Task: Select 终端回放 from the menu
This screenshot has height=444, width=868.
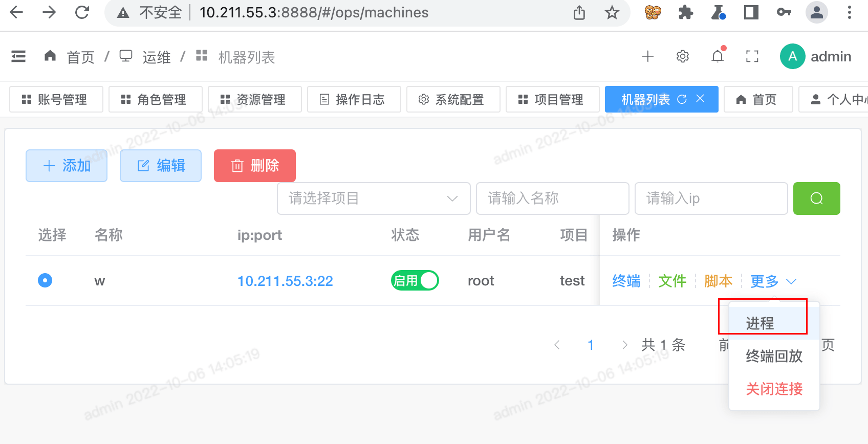Action: click(x=774, y=356)
